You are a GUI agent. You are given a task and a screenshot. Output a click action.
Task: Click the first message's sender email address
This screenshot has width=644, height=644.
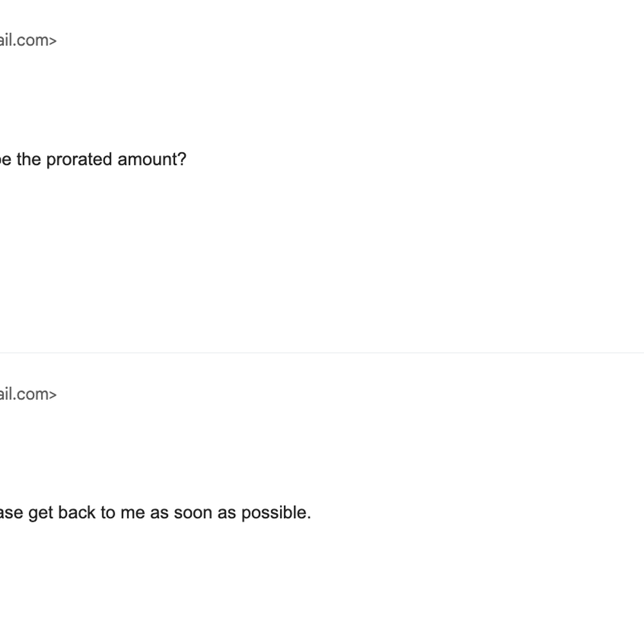pyautogui.click(x=28, y=40)
